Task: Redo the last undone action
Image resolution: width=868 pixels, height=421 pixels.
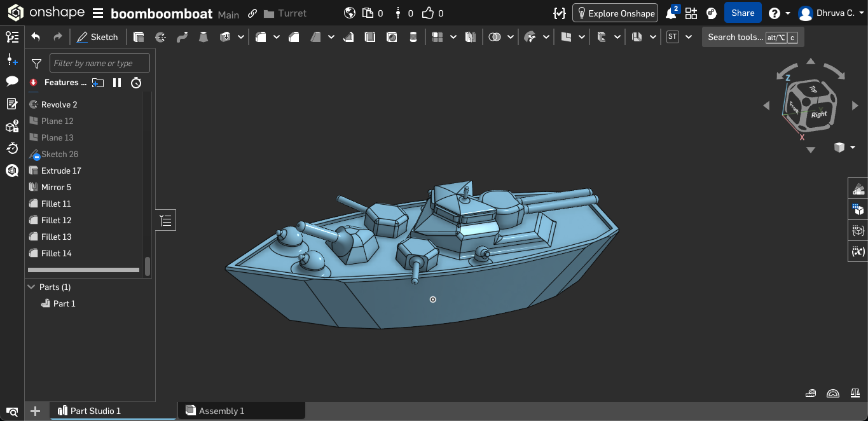Action: (58, 38)
